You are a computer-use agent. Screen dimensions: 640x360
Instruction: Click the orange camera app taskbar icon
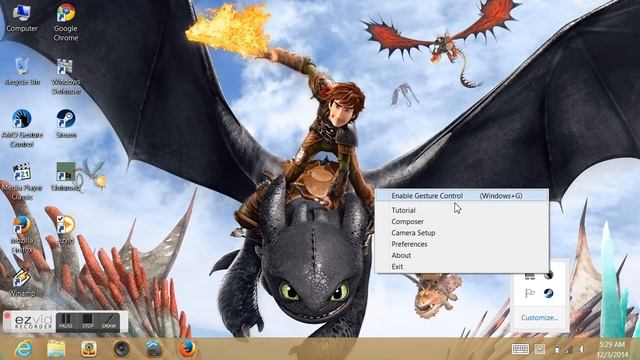click(89, 349)
